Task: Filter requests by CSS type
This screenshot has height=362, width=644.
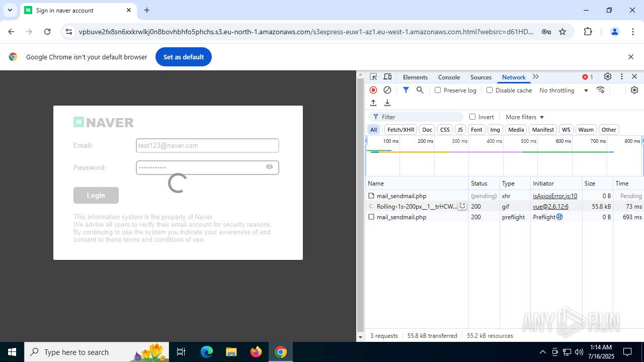Action: (x=445, y=130)
